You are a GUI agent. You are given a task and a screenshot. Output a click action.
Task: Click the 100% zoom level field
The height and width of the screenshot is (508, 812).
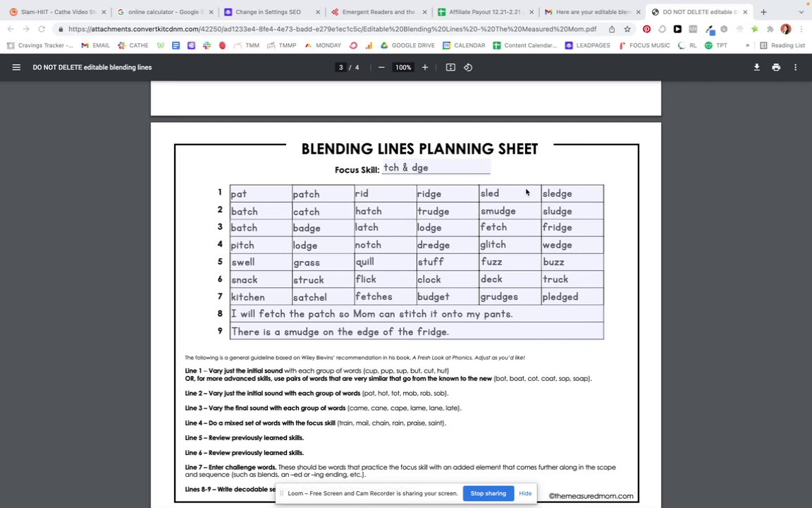[x=403, y=68]
